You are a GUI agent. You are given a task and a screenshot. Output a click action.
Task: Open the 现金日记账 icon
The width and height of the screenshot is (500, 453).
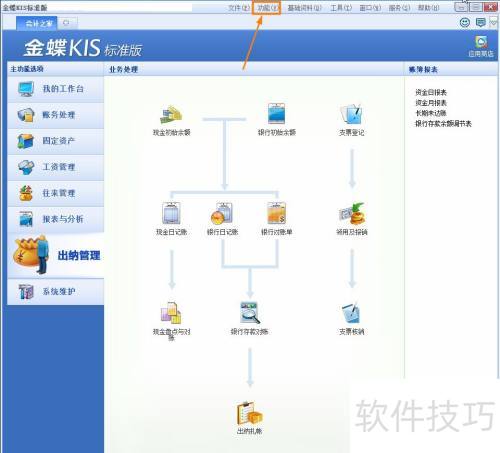171,213
